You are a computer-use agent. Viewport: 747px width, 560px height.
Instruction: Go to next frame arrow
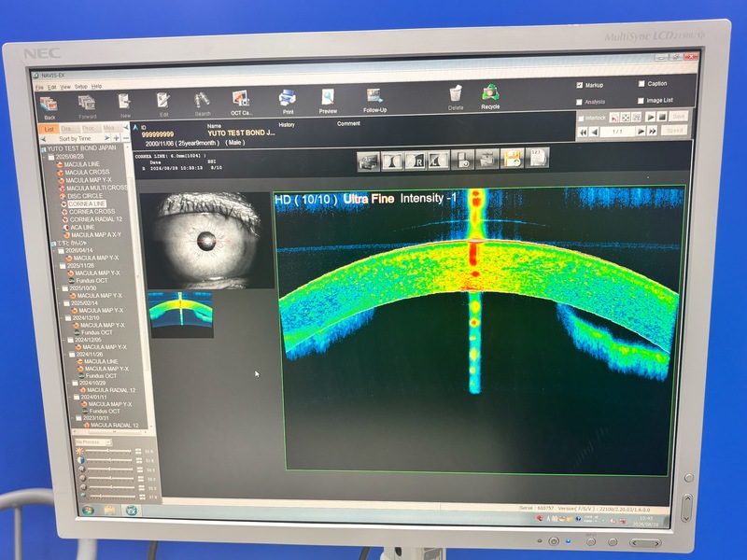pos(641,131)
